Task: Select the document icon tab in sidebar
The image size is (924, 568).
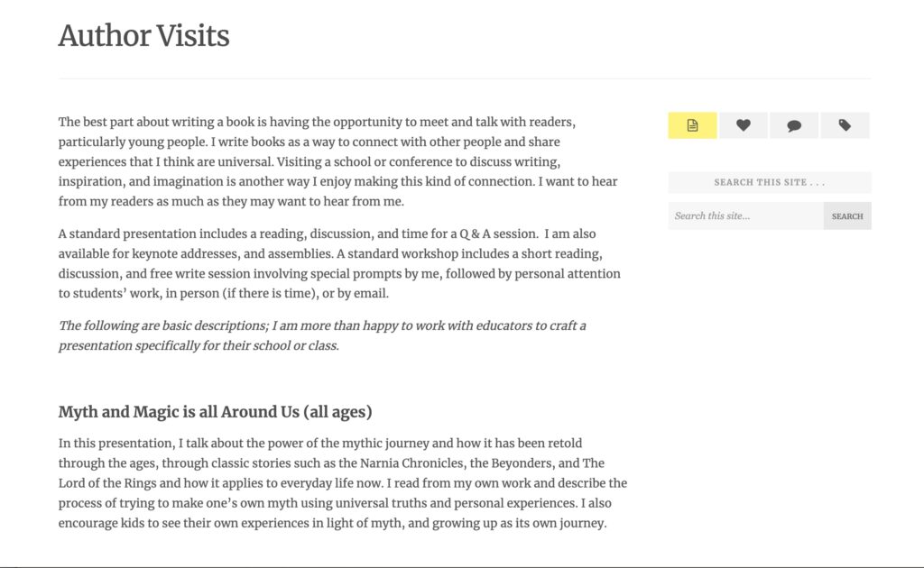Action: tap(692, 125)
